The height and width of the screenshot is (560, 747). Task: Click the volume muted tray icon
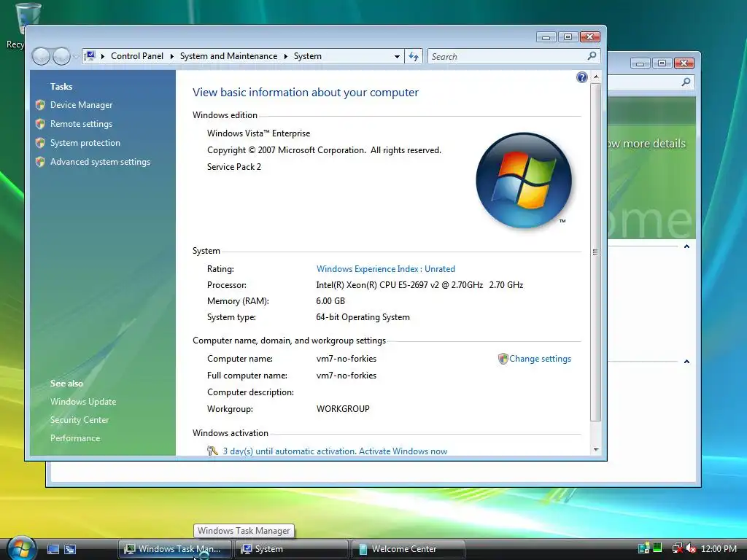tap(692, 548)
